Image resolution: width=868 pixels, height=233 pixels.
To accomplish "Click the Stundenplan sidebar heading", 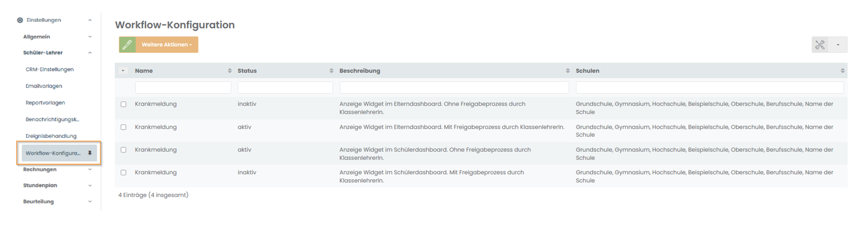I will tap(40, 186).
